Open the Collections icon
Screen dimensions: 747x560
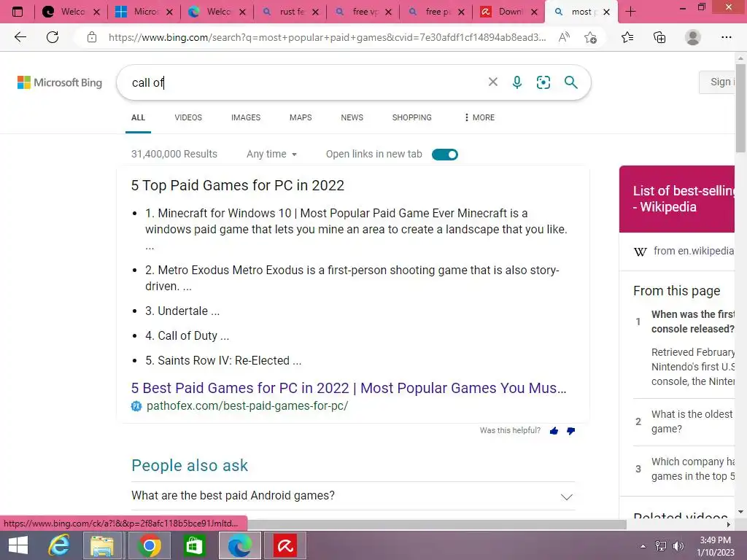pos(659,37)
